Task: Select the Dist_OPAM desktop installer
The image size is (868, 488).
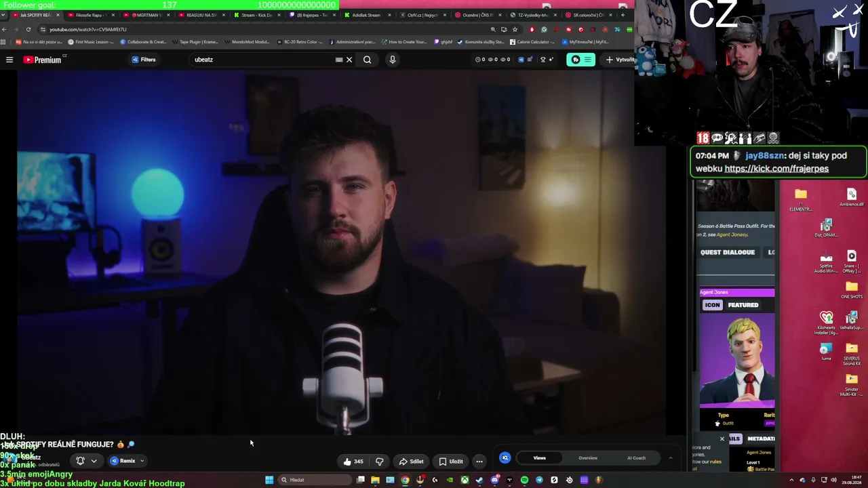Action: point(826,228)
